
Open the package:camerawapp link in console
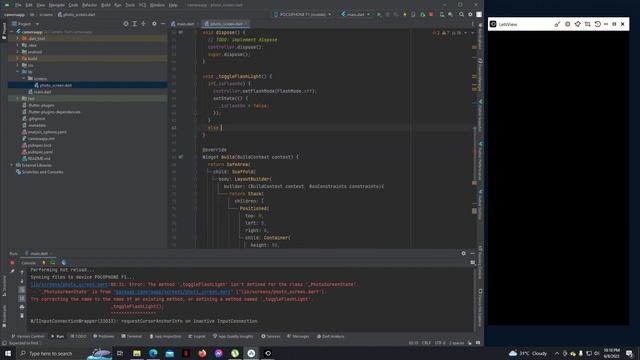tap(173, 292)
